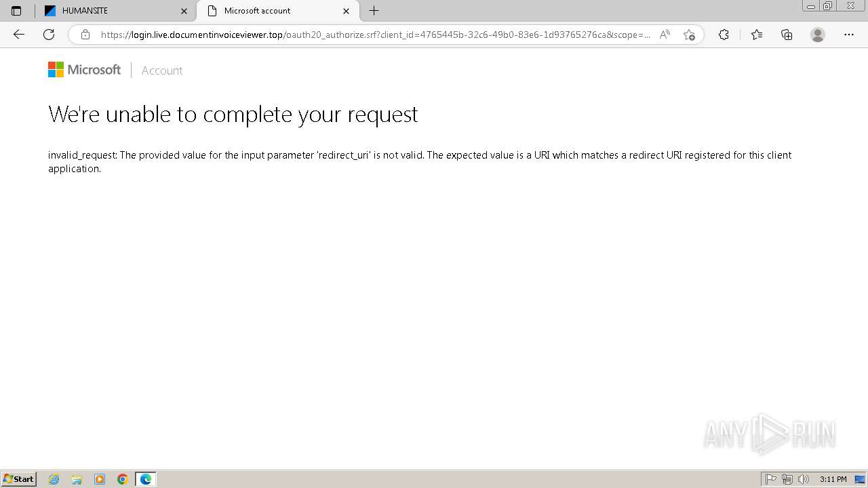Click the invalid_request error message text
868x488 pixels.
tap(420, 161)
